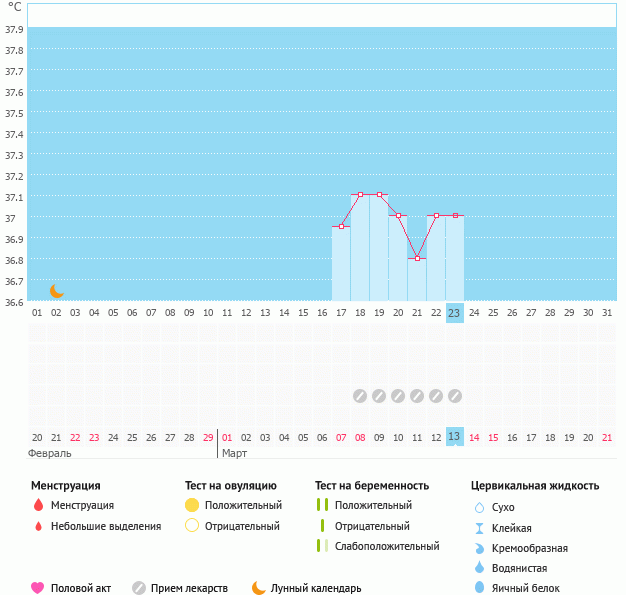Click the pink heart icon in the legend
Image resolution: width=626 pixels, height=595 pixels.
point(38,588)
